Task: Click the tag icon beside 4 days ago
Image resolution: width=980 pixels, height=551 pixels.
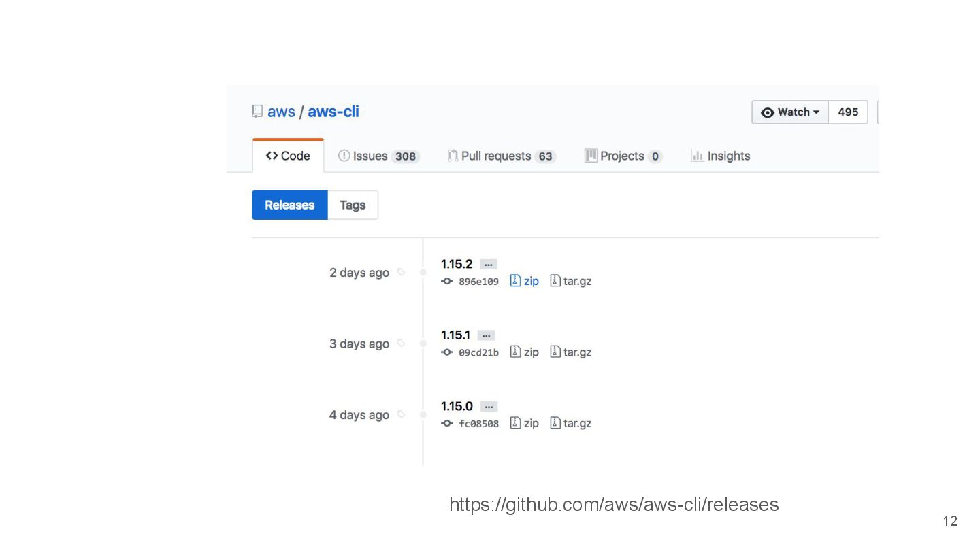Action: click(x=401, y=414)
